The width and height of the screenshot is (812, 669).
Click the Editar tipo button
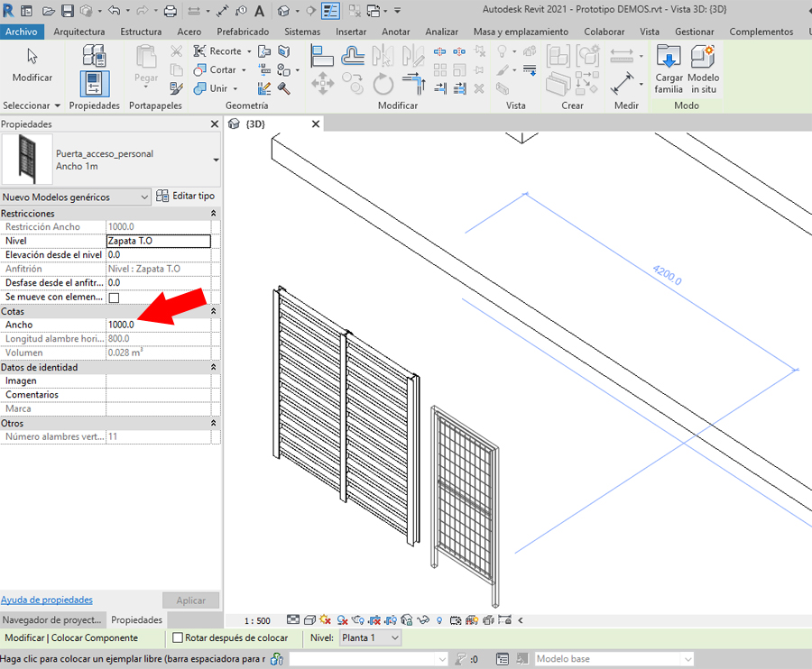(x=186, y=197)
